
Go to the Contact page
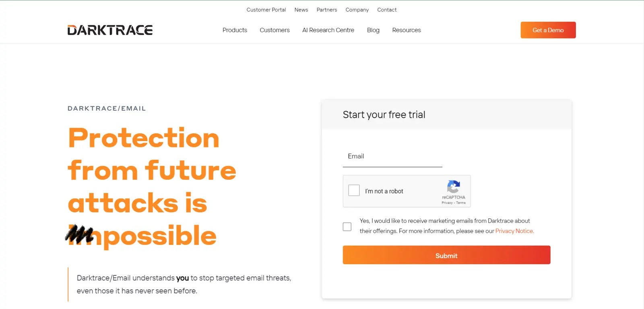(386, 10)
